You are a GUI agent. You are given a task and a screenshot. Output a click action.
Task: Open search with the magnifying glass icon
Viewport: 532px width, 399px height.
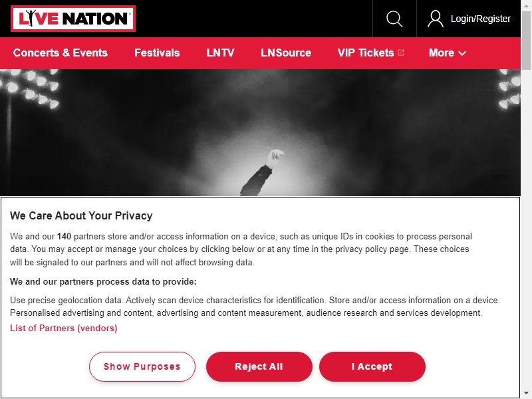pyautogui.click(x=394, y=19)
